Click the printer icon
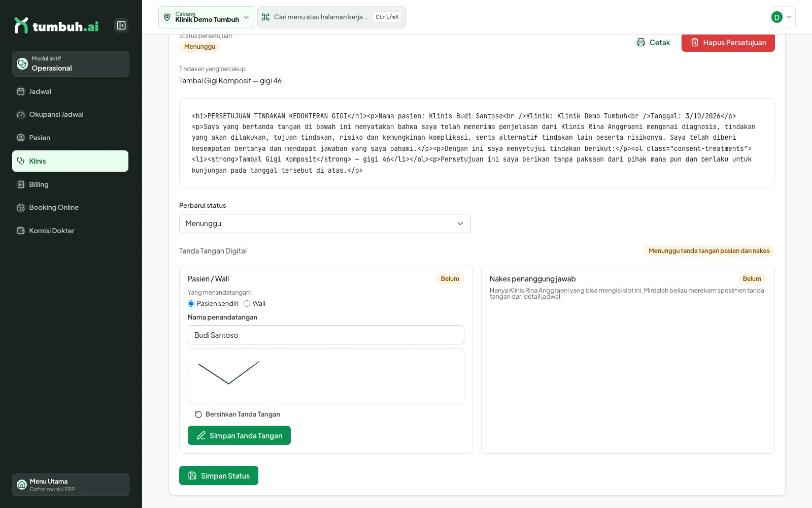 pos(641,43)
